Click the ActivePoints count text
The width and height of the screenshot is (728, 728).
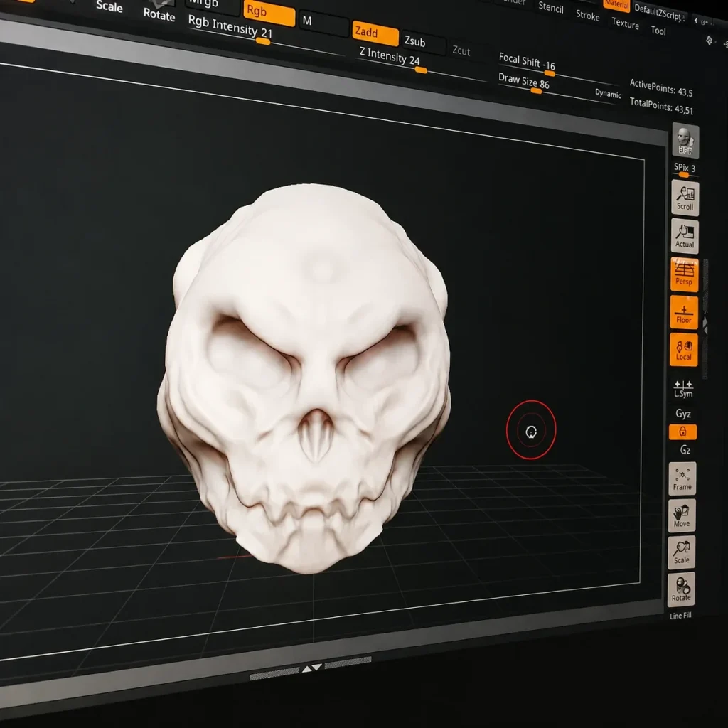660,87
